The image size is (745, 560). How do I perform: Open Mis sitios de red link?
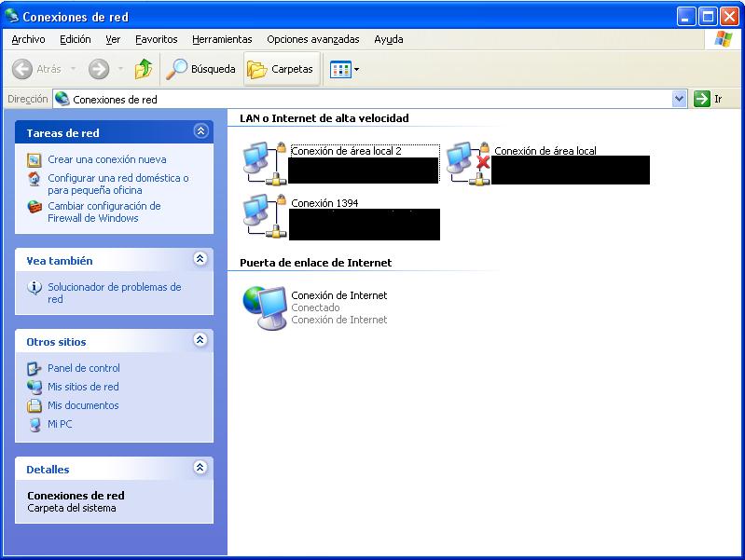(83, 387)
